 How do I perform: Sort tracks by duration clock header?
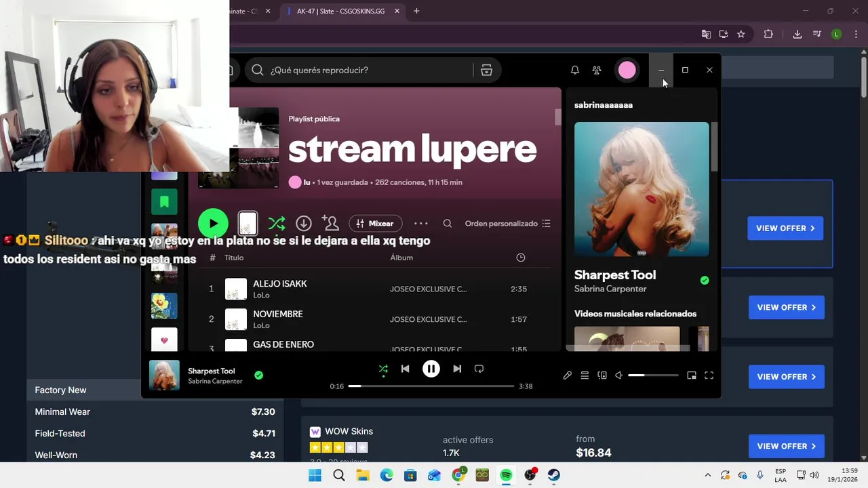pyautogui.click(x=521, y=258)
